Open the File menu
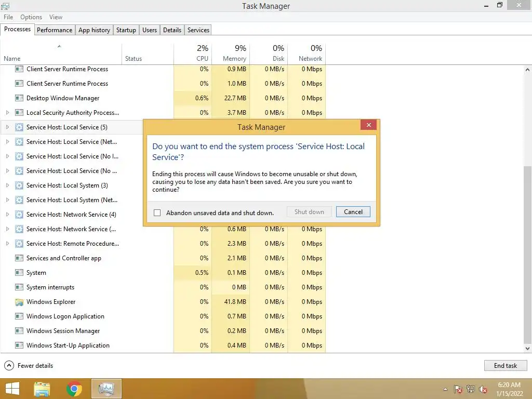This screenshot has height=399, width=532. click(x=8, y=17)
